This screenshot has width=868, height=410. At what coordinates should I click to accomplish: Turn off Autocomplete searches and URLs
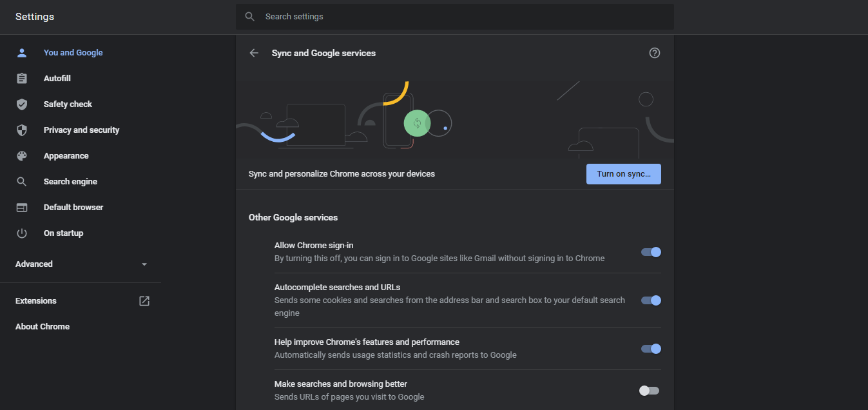tap(651, 300)
